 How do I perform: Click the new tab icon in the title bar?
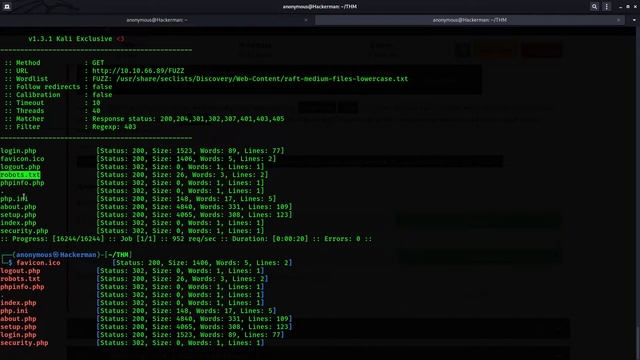click(7, 7)
